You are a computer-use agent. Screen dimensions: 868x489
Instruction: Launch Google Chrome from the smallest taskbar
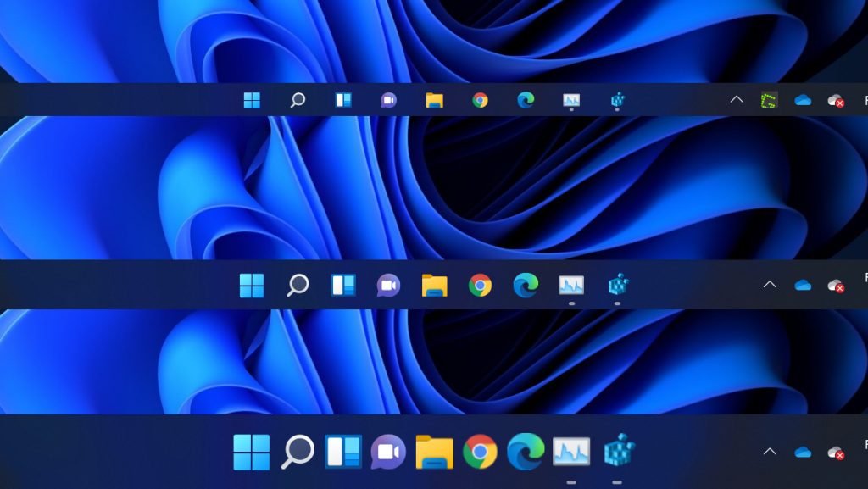pyautogui.click(x=480, y=100)
